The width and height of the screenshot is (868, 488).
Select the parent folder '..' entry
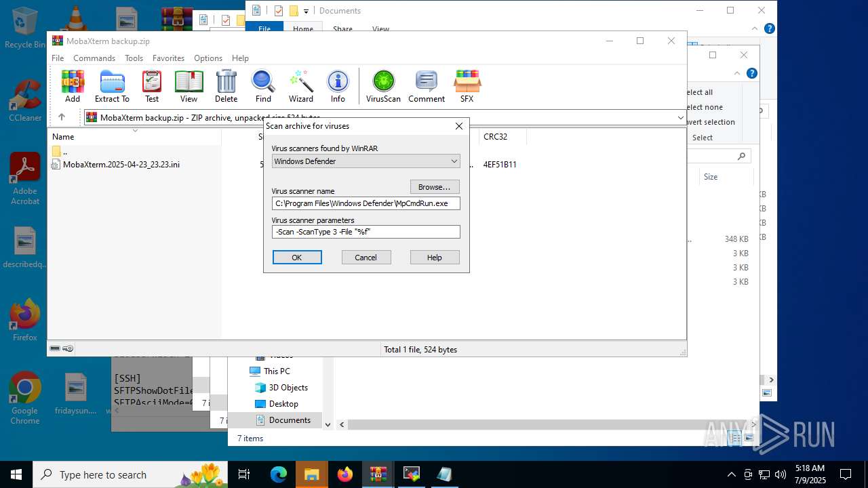click(x=60, y=151)
